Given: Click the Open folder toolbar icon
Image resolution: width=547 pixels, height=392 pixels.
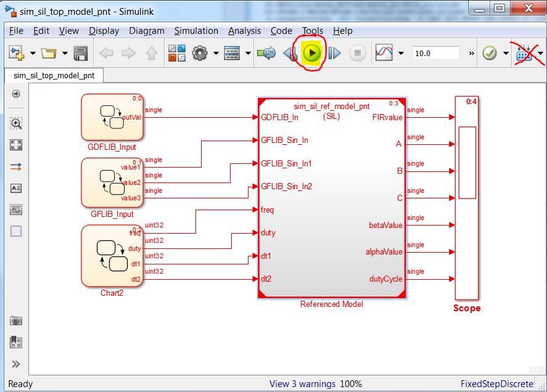Looking at the screenshot, I should 49,54.
